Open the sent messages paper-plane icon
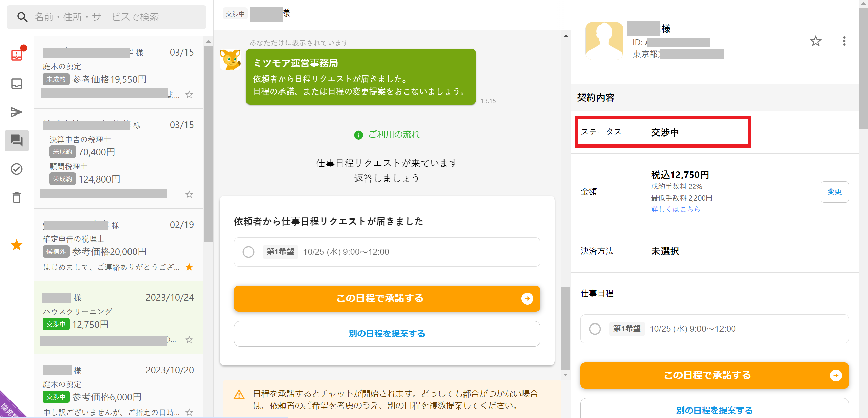The image size is (868, 418). tap(17, 112)
